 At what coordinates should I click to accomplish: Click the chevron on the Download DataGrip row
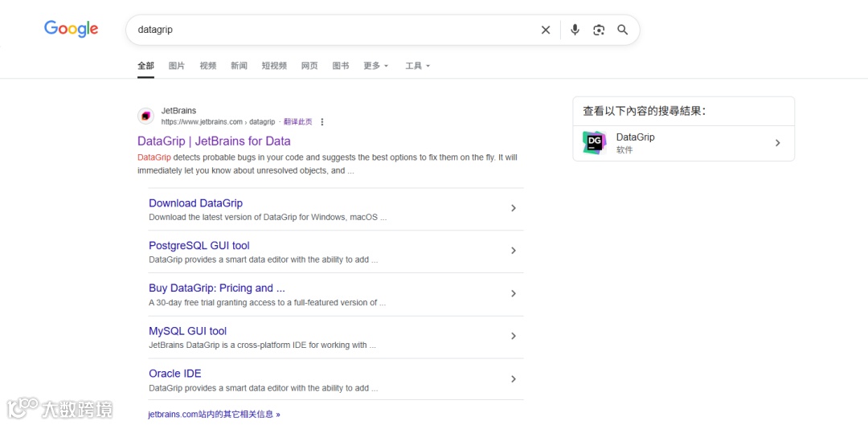tap(513, 208)
